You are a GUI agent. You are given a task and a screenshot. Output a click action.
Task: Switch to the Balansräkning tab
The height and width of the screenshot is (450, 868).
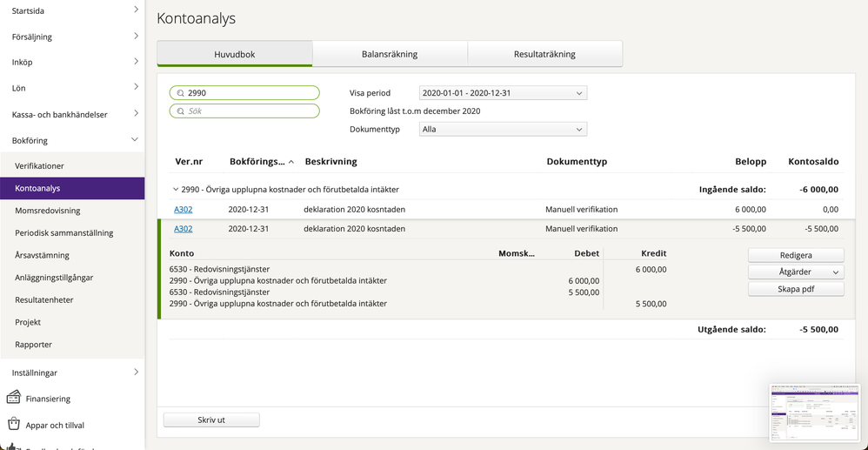coord(390,54)
